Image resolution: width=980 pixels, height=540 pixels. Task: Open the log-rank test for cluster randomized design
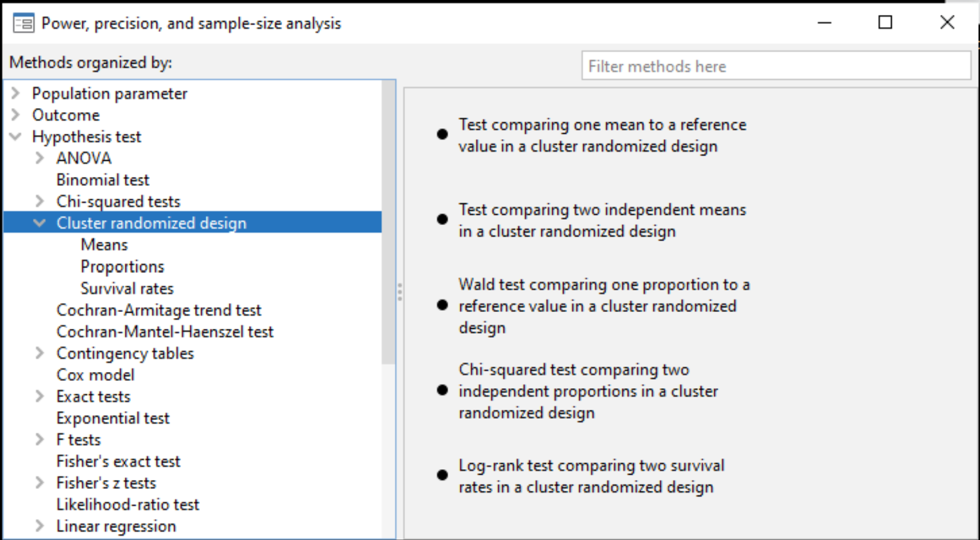pyautogui.click(x=592, y=476)
